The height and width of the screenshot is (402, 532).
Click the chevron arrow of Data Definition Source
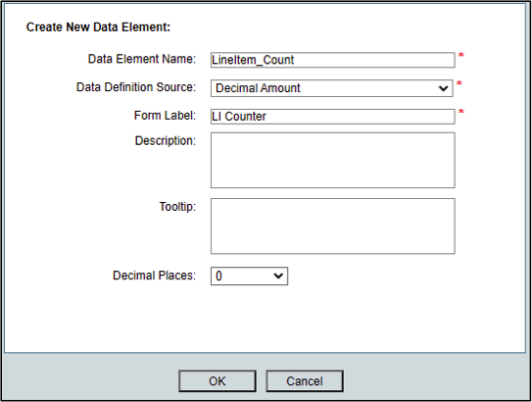click(443, 88)
